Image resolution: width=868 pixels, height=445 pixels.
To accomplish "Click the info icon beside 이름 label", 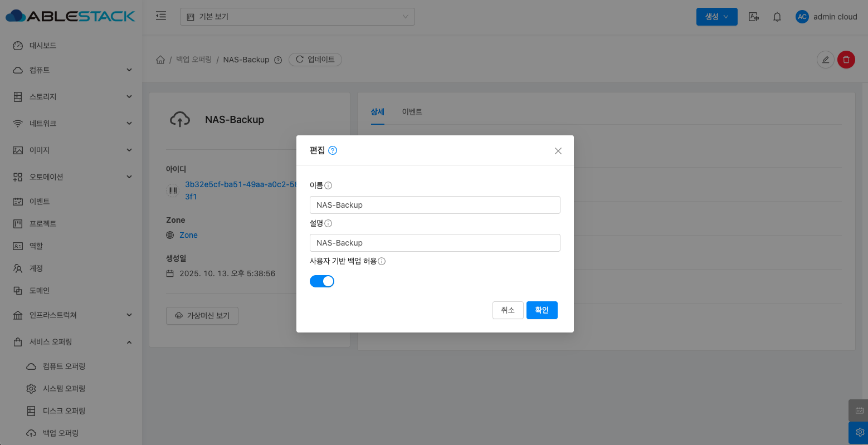I will (x=328, y=185).
